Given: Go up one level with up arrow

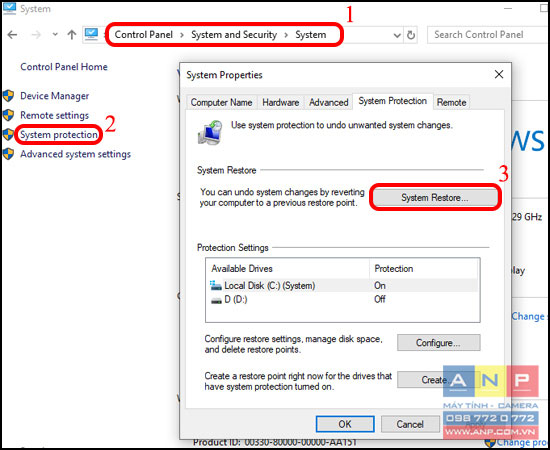Looking at the screenshot, I should [x=72, y=35].
